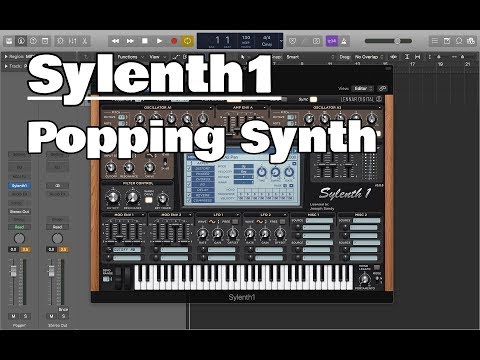
Task: Toggle the Distort effect checkbox
Action: [x=189, y=169]
